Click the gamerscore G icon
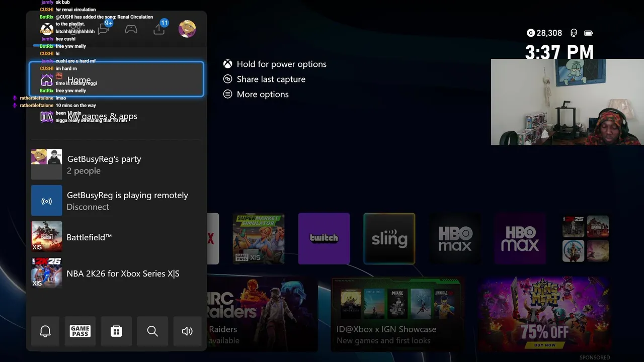The width and height of the screenshot is (644, 362). (531, 33)
